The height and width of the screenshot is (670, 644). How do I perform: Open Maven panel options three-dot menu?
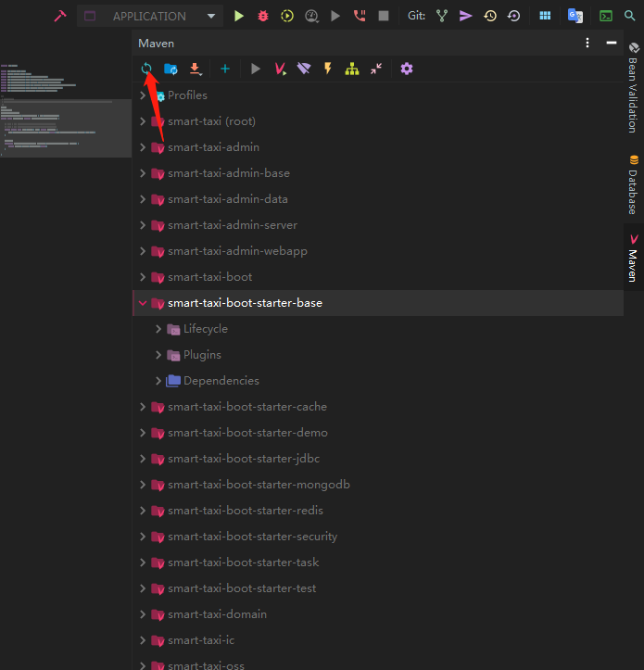click(x=587, y=43)
